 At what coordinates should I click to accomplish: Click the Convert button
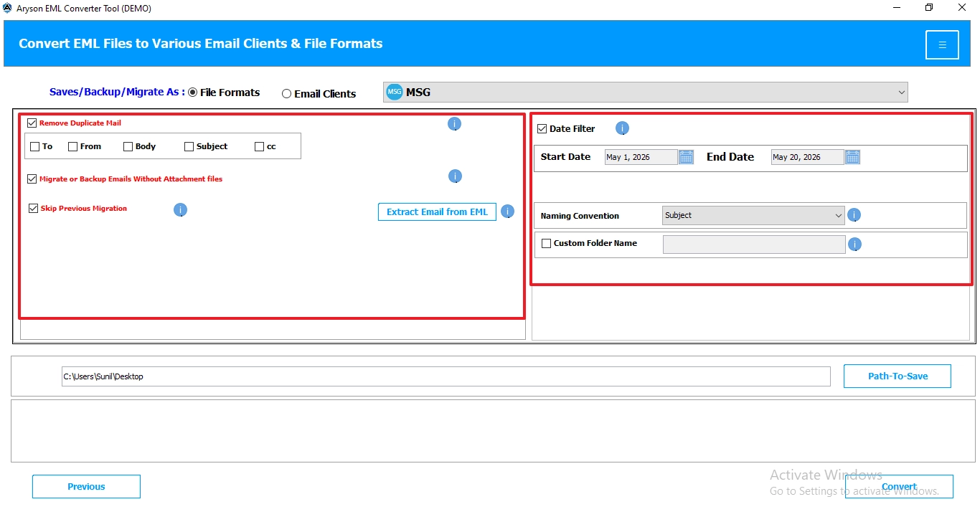tap(899, 486)
